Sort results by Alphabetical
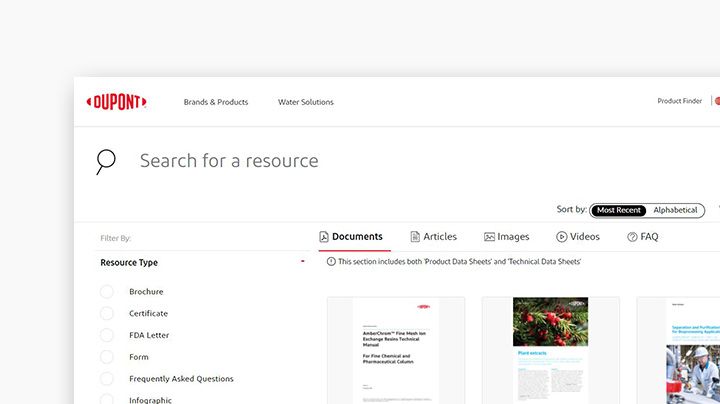This screenshot has width=720, height=404. (675, 210)
